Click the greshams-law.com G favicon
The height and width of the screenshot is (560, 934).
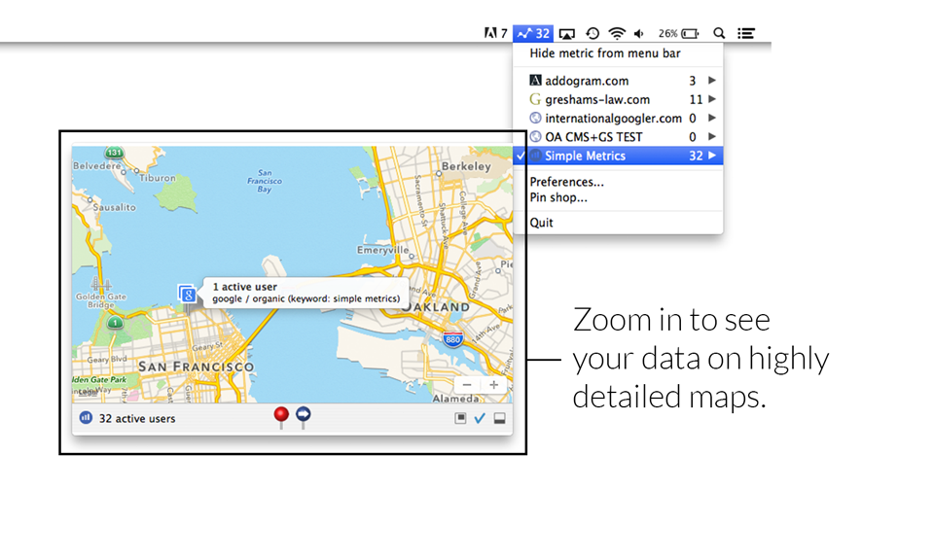pos(535,99)
